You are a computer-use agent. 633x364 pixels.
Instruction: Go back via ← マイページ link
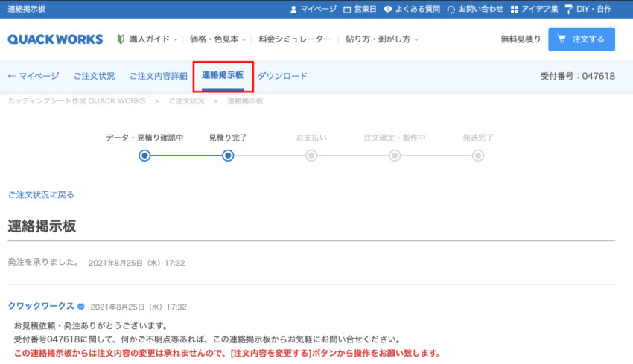[x=33, y=76]
